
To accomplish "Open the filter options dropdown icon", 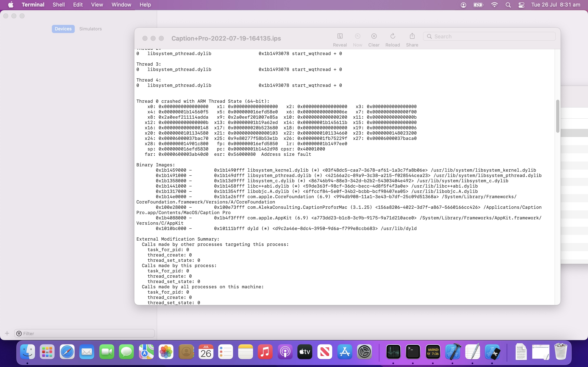I will [x=19, y=334].
